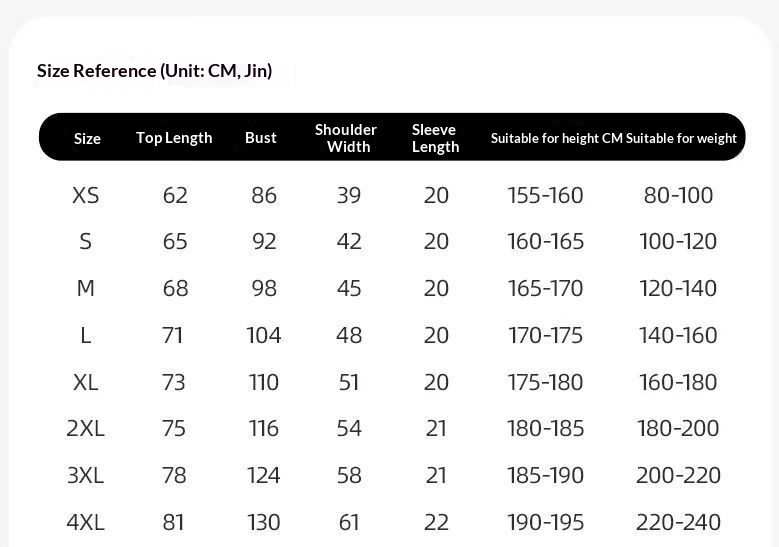Select the 3XL bust value 124
This screenshot has height=547, width=779.
[264, 475]
